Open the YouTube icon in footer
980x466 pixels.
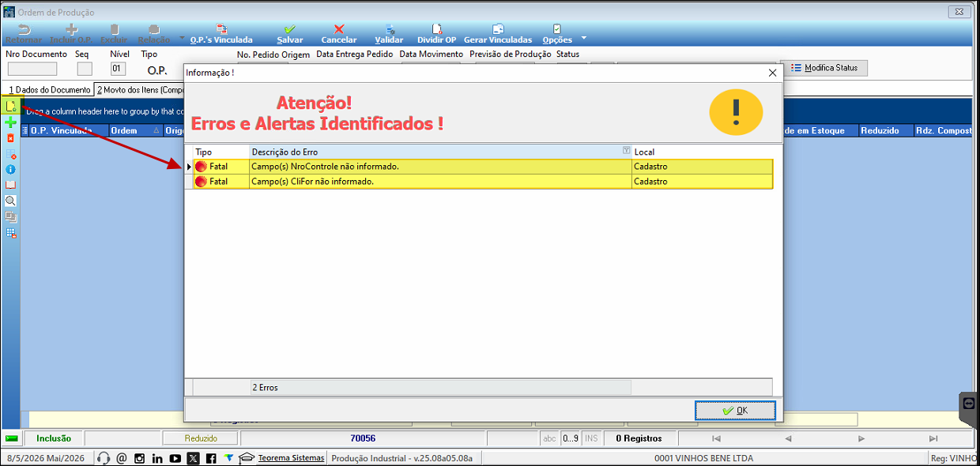pos(175,458)
